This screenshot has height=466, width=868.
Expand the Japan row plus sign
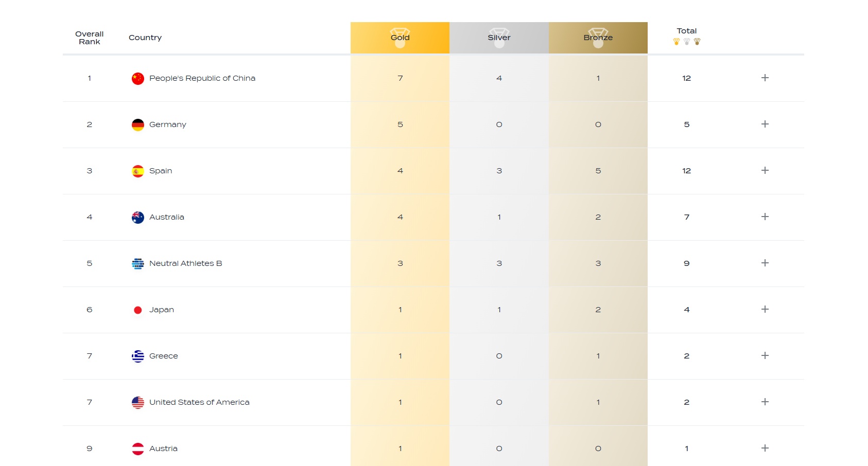tap(765, 309)
